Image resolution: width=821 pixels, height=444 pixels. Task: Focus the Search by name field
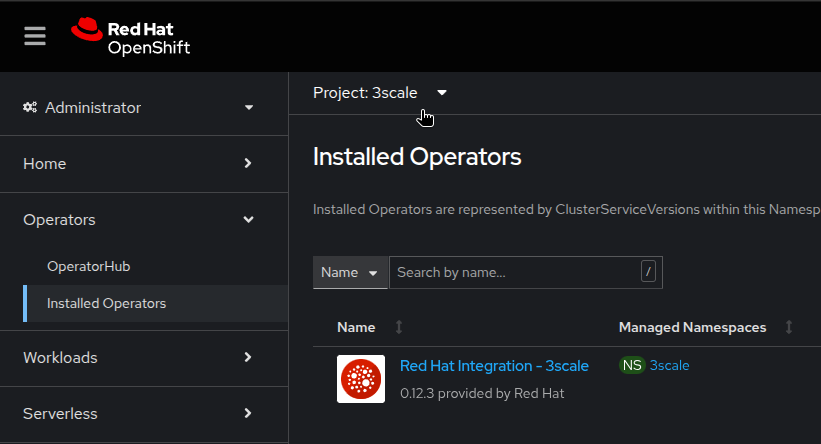(526, 272)
